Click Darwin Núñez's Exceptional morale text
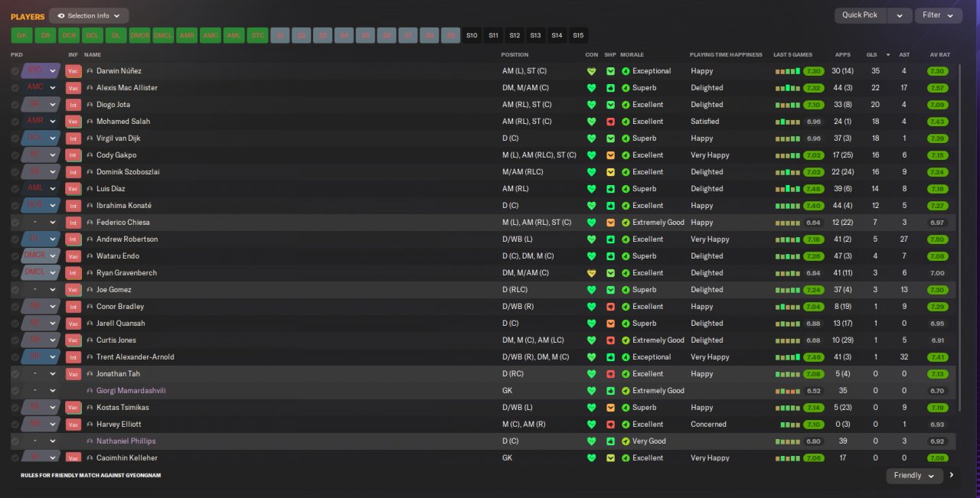980x498 pixels. click(x=652, y=71)
